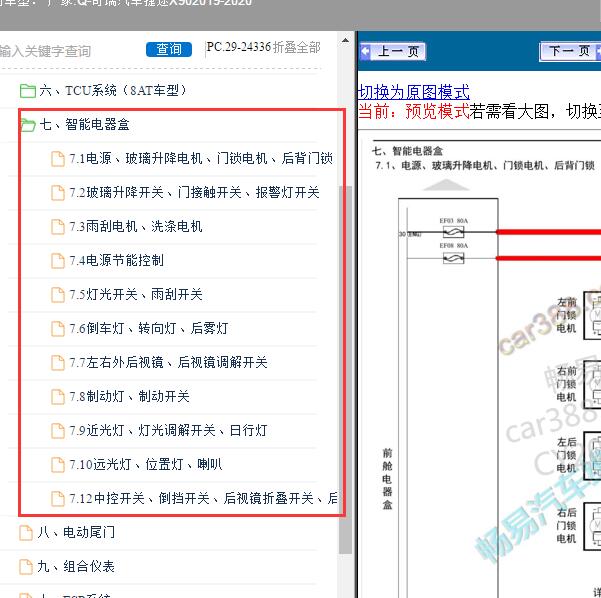The width and height of the screenshot is (601, 598).
Task: Open 7.4电源节能控制 diagram
Action: (117, 261)
